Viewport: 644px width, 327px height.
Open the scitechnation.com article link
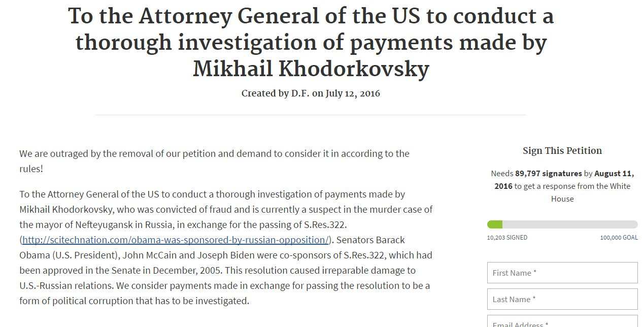click(x=176, y=240)
